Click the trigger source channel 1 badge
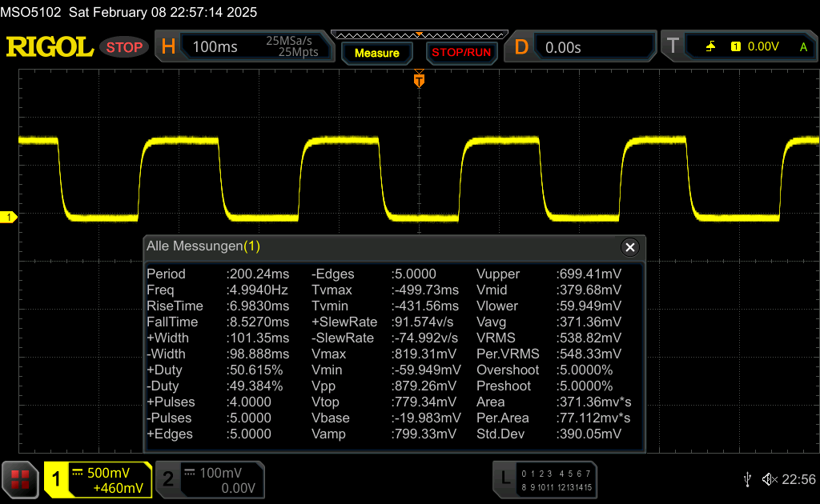Image resolution: width=820 pixels, height=504 pixels. 736,46
